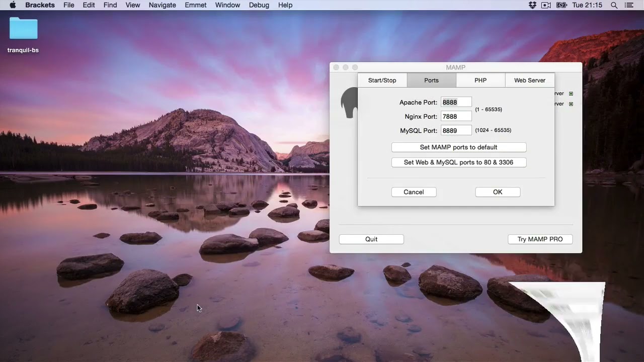The image size is (644, 362).
Task: Open the Emmet menu
Action: coord(196,5)
